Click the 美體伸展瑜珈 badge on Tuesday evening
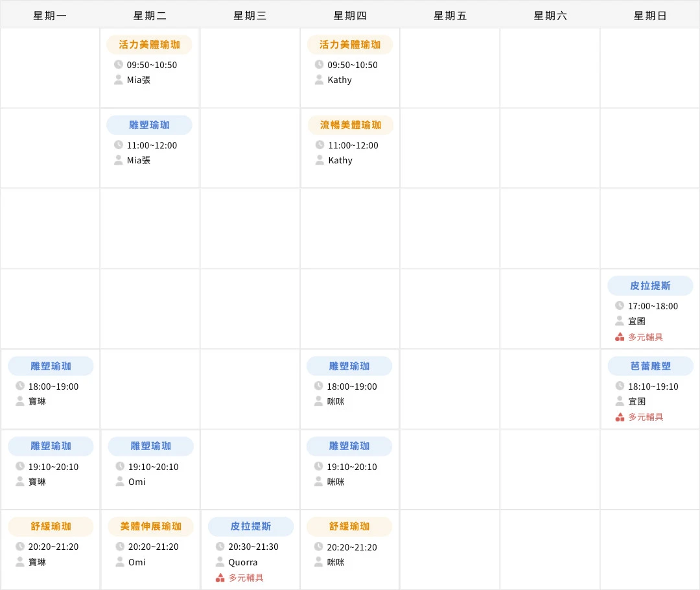This screenshot has height=590, width=700. click(150, 526)
